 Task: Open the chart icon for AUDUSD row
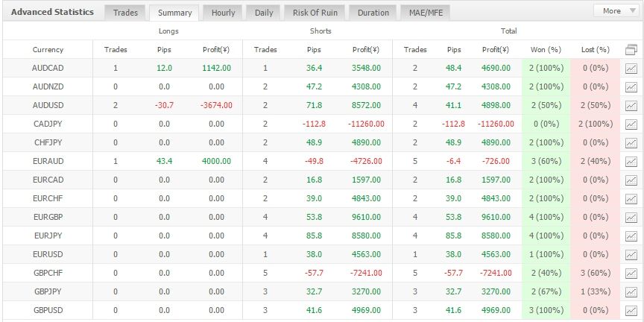pyautogui.click(x=631, y=106)
